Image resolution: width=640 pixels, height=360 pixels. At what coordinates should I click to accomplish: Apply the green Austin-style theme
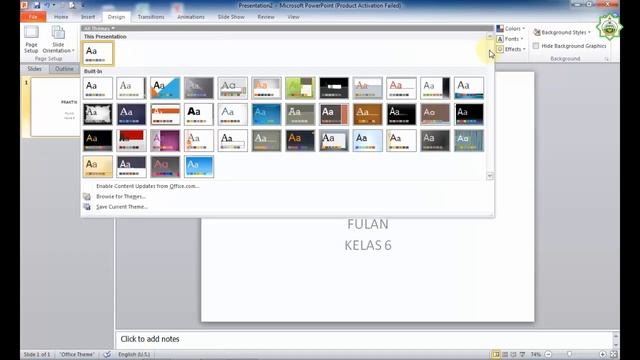tap(300, 88)
